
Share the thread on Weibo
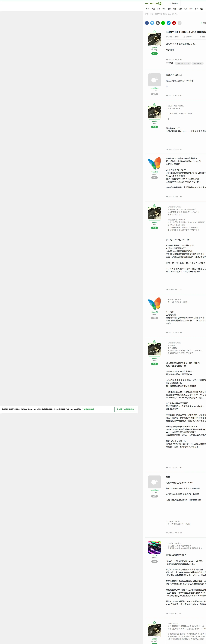coord(174,23)
